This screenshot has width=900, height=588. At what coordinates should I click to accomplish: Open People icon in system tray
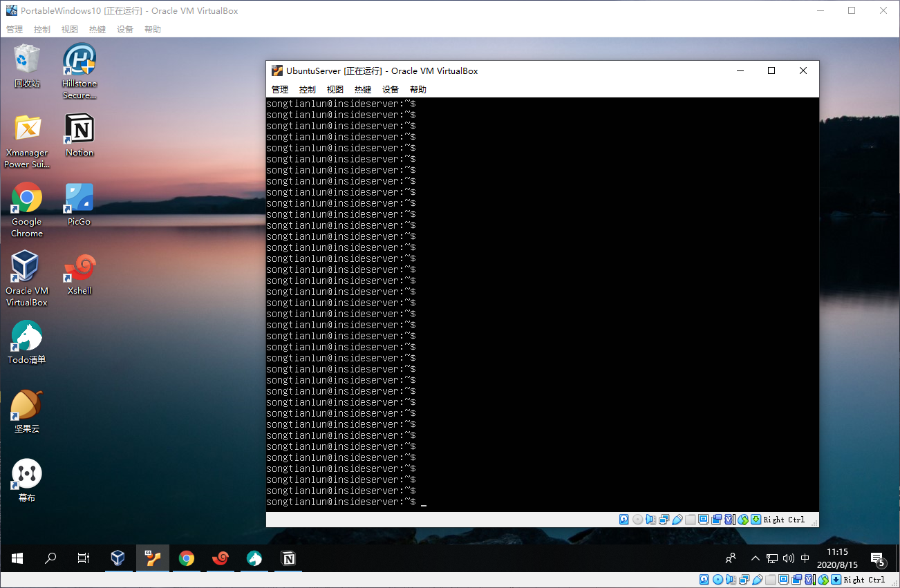731,558
